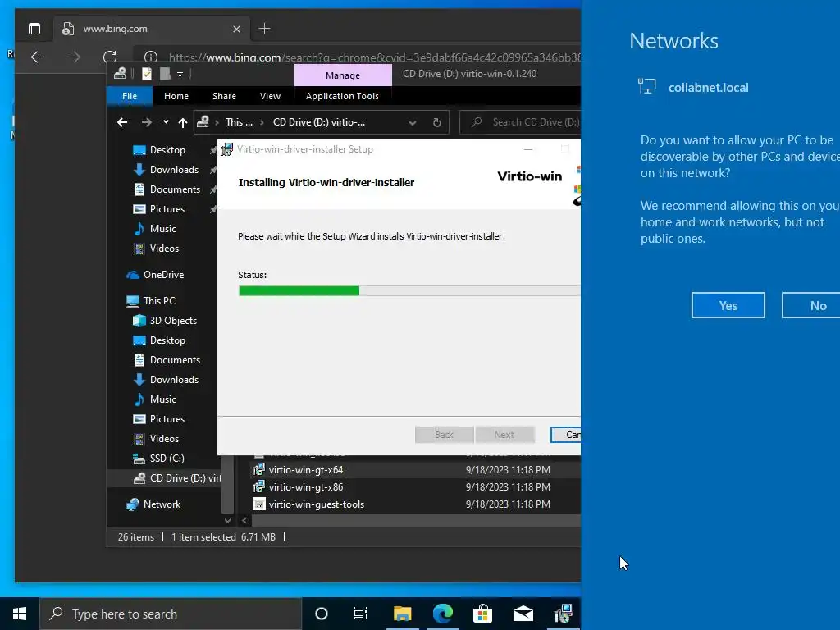Viewport: 840px width, 630px height.
Task: Click the file list scroll left arrow
Action: tap(244, 520)
